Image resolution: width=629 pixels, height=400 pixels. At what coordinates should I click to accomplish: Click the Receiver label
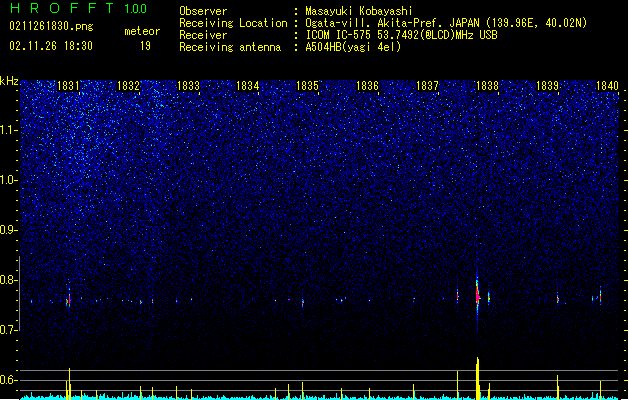point(203,35)
